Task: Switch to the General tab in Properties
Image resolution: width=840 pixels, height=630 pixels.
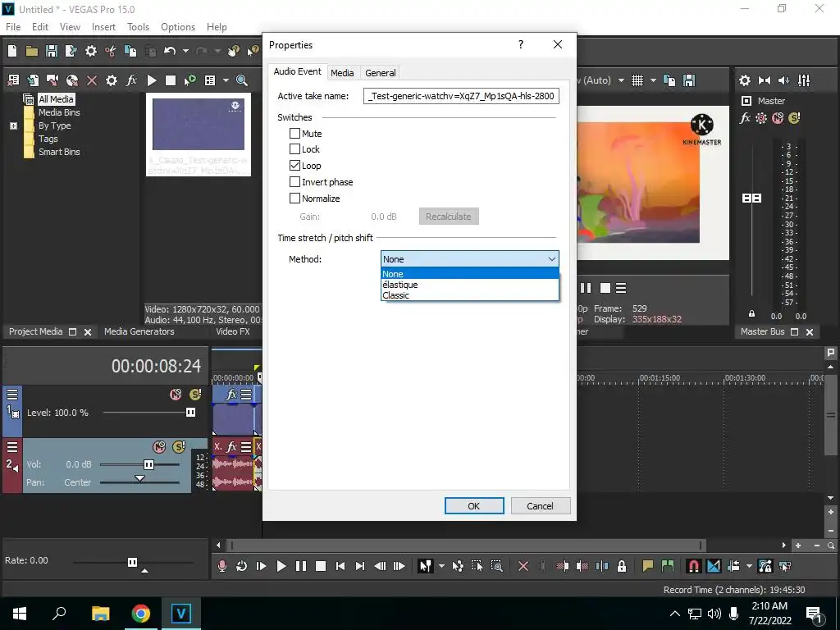Action: pos(381,73)
